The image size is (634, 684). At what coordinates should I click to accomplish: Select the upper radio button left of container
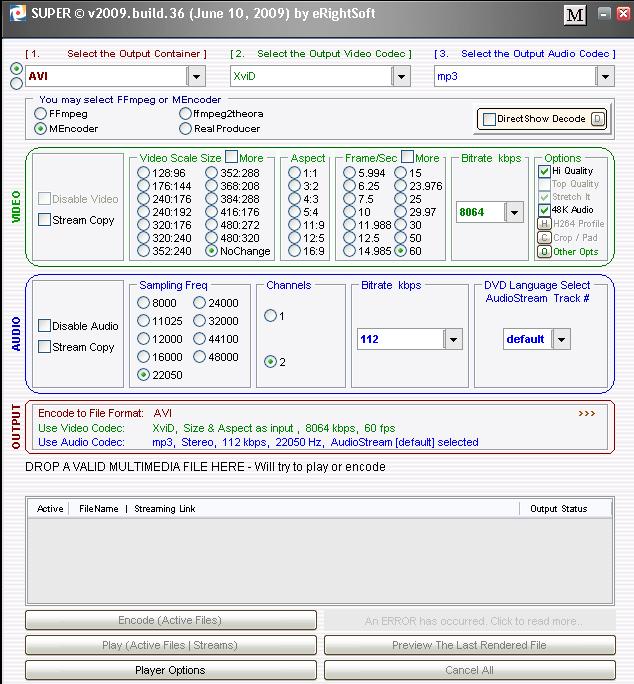[16, 68]
